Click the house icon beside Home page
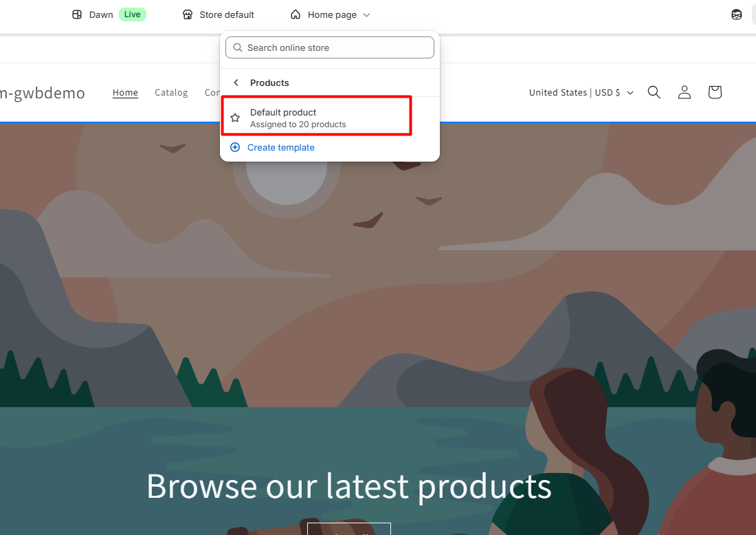 [296, 14]
